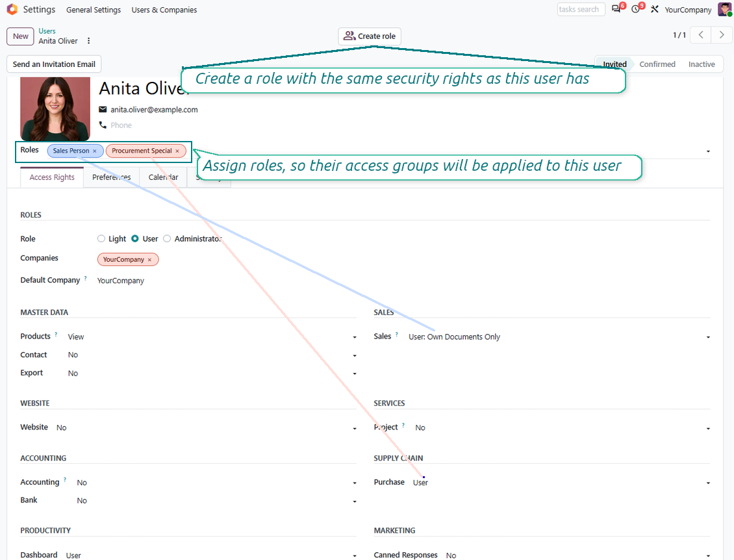Set status to Inactive
This screenshot has height=560, width=734.
click(702, 64)
